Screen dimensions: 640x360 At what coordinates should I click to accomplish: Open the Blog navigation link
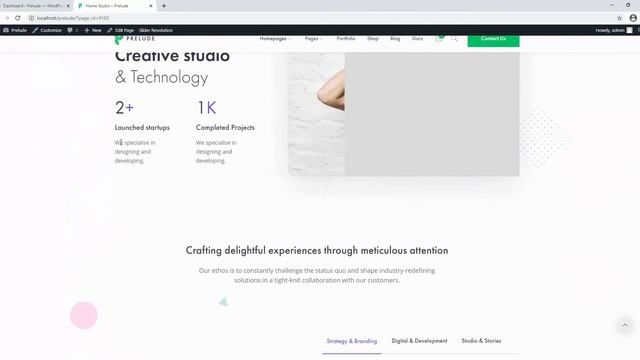tap(395, 38)
